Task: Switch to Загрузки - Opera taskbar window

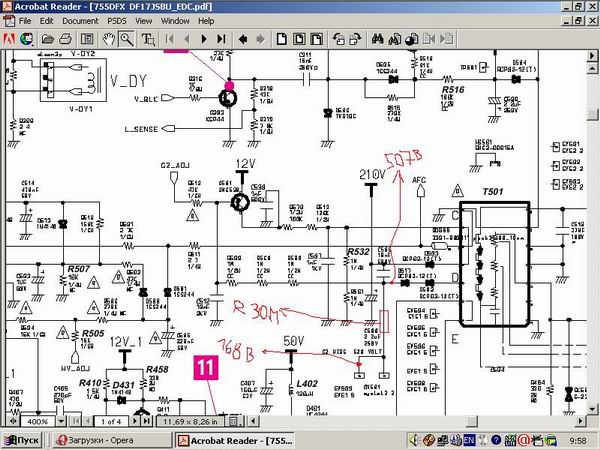Action: (111, 440)
